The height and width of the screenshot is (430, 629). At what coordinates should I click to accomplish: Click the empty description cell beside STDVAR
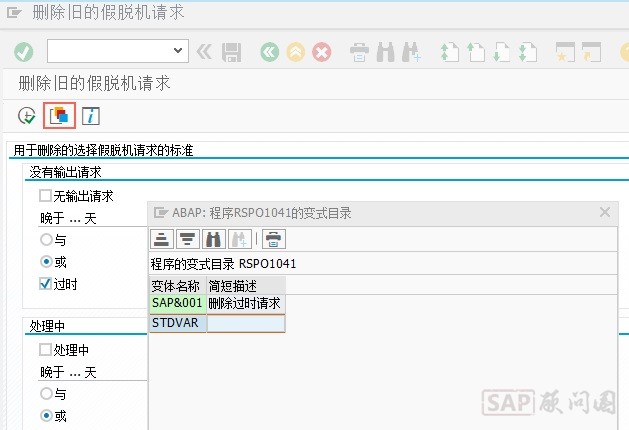point(246,323)
